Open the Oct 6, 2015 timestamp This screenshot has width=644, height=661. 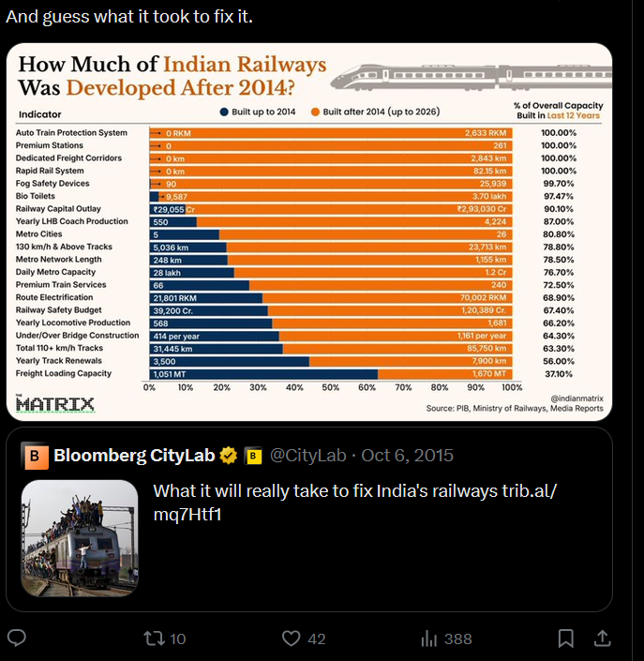(407, 456)
